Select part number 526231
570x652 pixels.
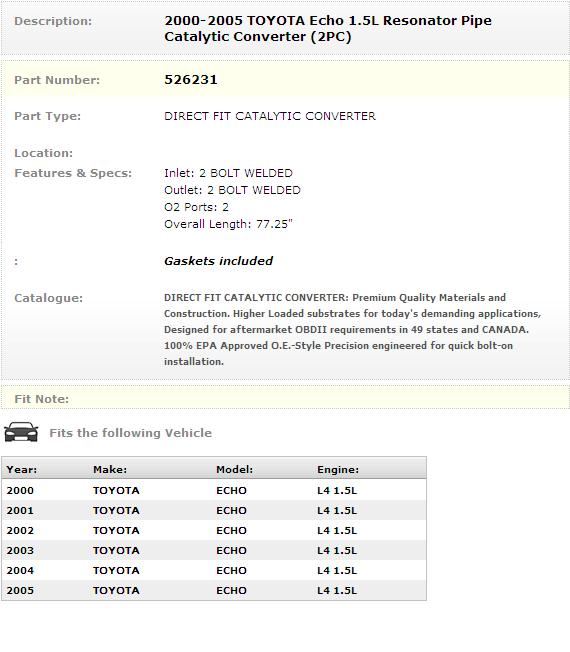191,79
